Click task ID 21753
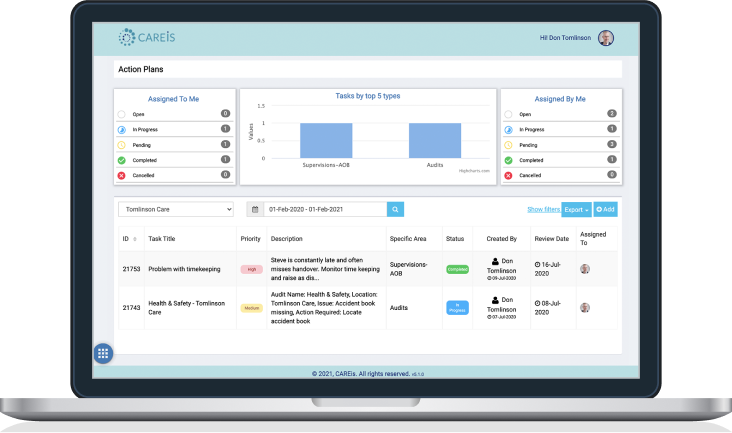Viewport: 732px width, 433px height. [131, 269]
